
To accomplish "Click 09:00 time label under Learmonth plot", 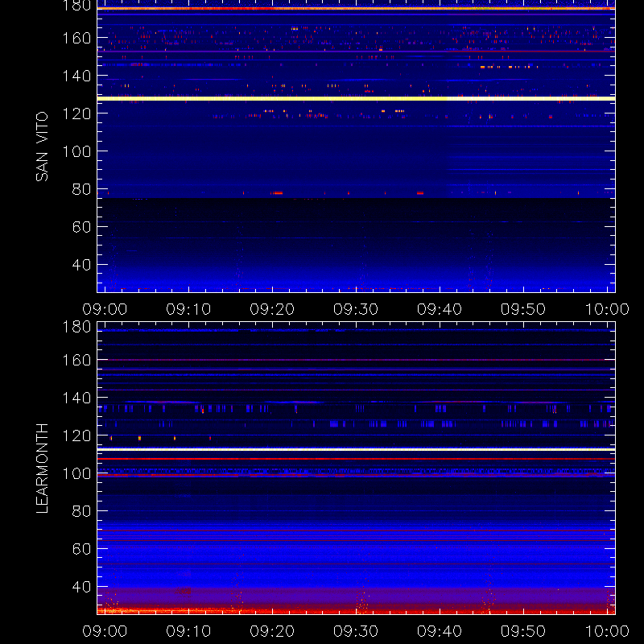I will click(x=105, y=631).
